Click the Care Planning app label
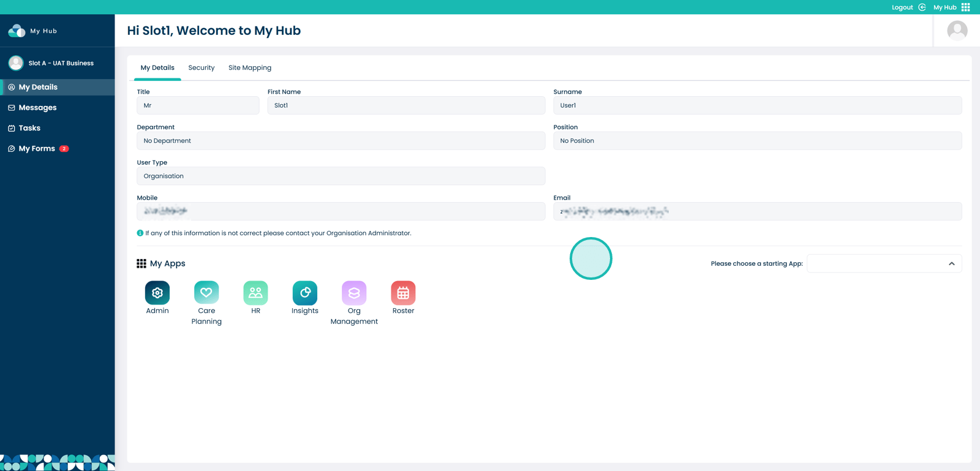The height and width of the screenshot is (471, 980). (x=206, y=316)
